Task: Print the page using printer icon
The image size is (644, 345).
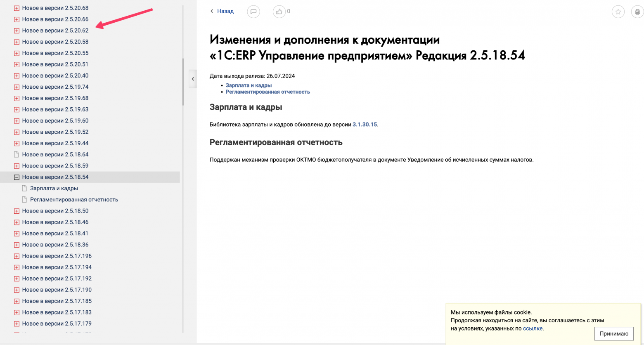Action: (637, 12)
